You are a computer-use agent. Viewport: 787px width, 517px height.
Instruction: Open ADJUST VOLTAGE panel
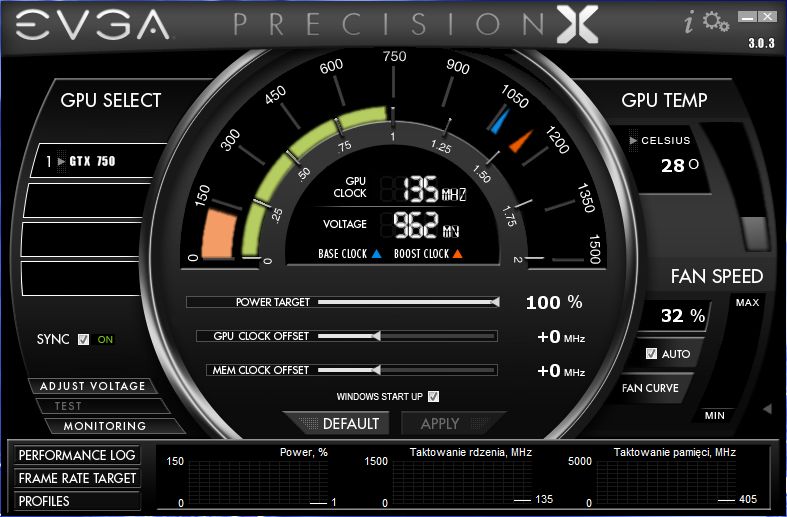pos(92,386)
